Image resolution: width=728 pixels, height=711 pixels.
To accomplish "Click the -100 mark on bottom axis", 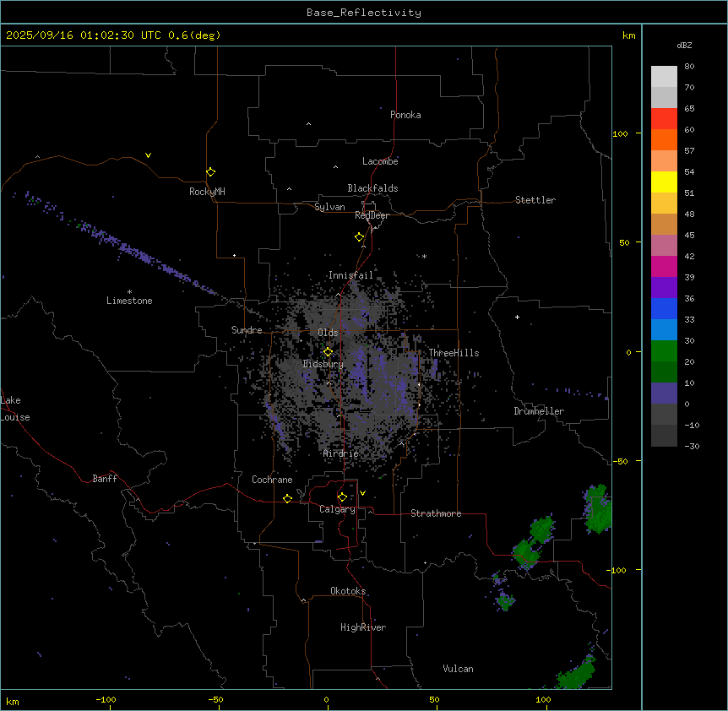I will tap(106, 699).
